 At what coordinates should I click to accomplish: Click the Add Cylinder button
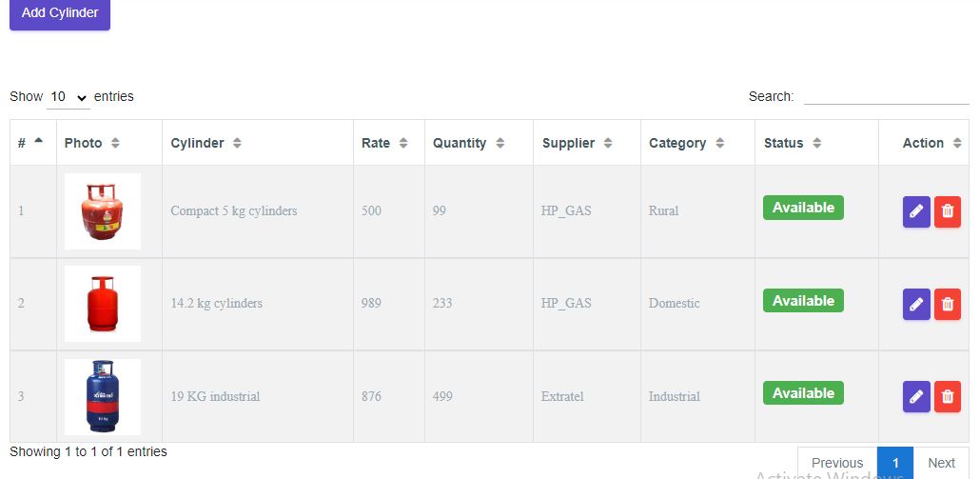point(60,13)
